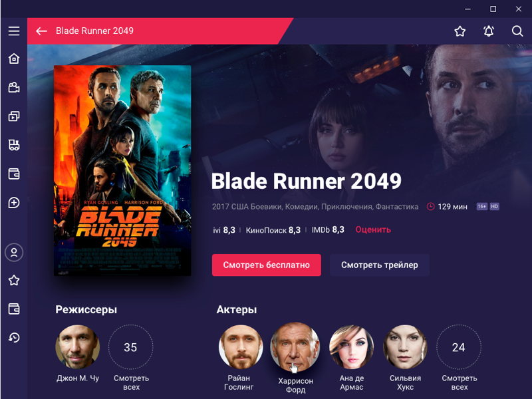Click the Смотреть трейлер button
The image size is (532, 399).
tap(379, 265)
